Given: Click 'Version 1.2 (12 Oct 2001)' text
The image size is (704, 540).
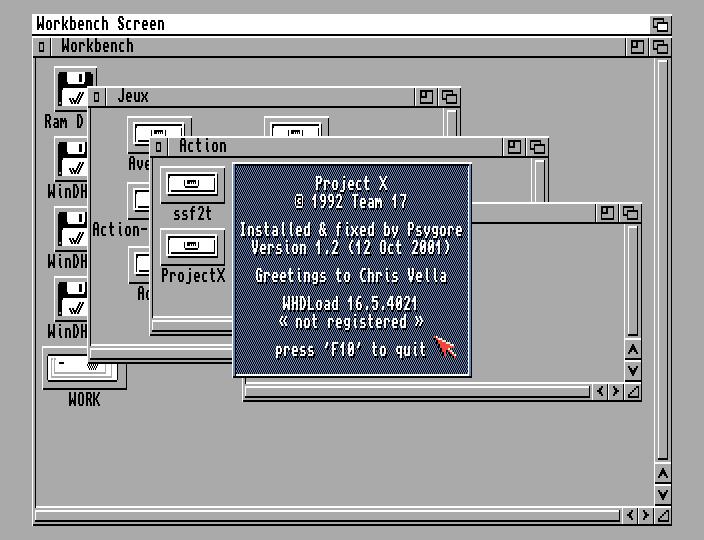Looking at the screenshot, I should [351, 248].
